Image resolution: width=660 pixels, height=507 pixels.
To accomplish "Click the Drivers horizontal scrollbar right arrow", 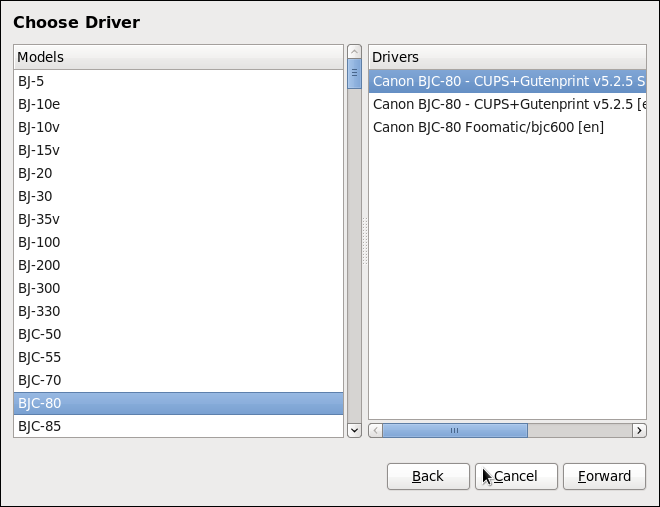I will [639, 430].
